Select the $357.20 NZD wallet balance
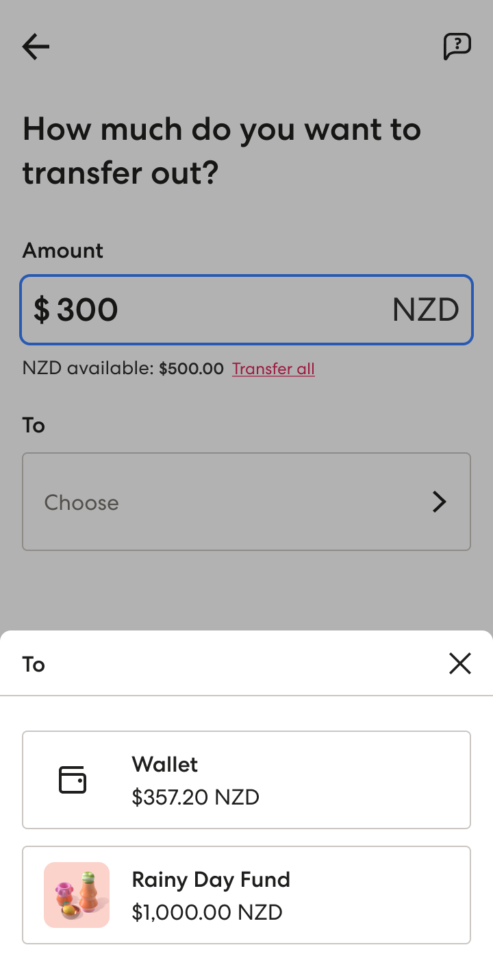 coord(196,797)
